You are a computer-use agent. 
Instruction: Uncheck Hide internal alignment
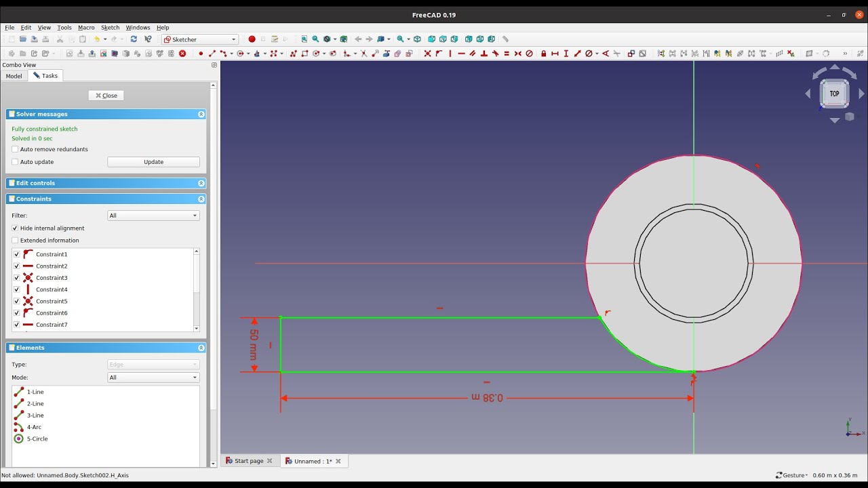click(15, 228)
